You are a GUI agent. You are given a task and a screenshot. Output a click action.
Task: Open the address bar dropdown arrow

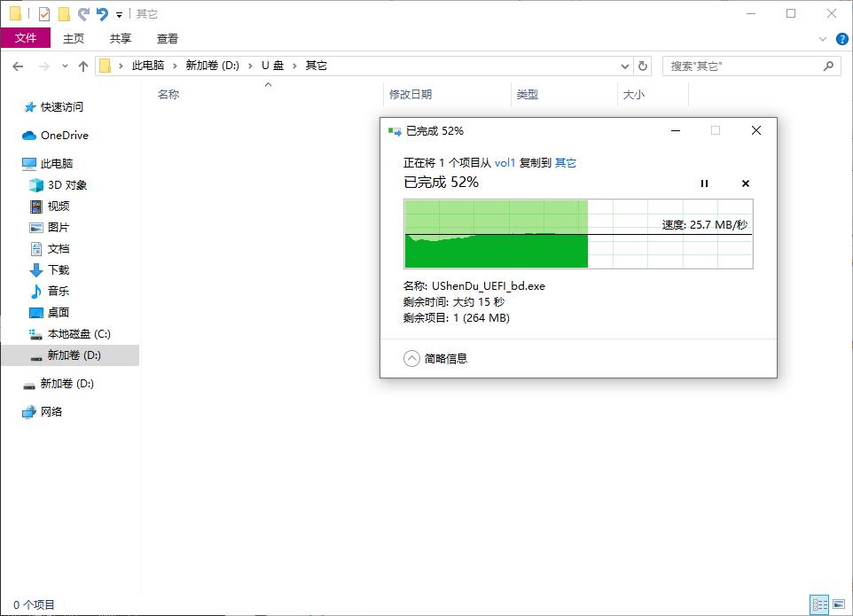click(x=625, y=65)
